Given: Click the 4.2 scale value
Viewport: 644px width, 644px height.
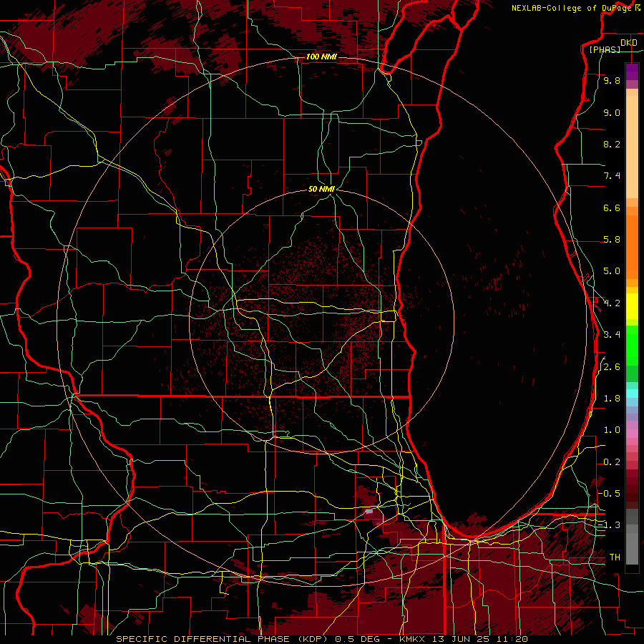Looking at the screenshot, I should click(x=612, y=303).
